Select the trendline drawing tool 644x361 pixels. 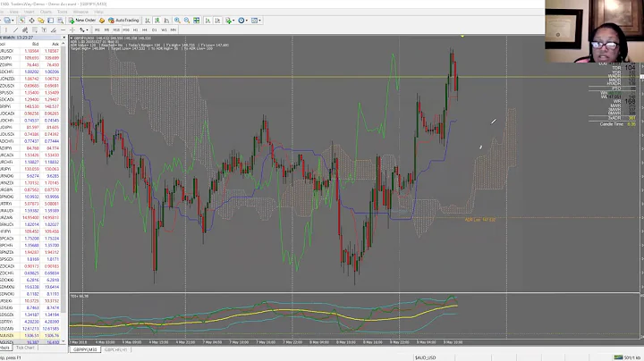pos(15,30)
